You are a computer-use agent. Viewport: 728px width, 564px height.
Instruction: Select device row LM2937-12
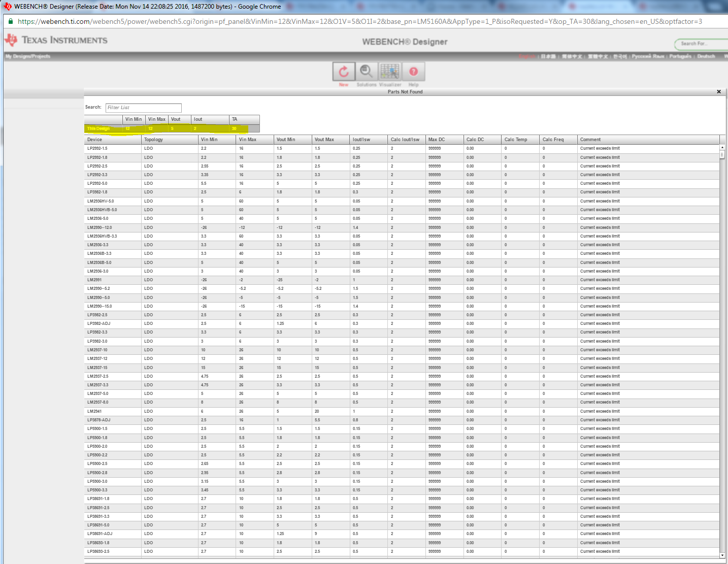click(402, 359)
